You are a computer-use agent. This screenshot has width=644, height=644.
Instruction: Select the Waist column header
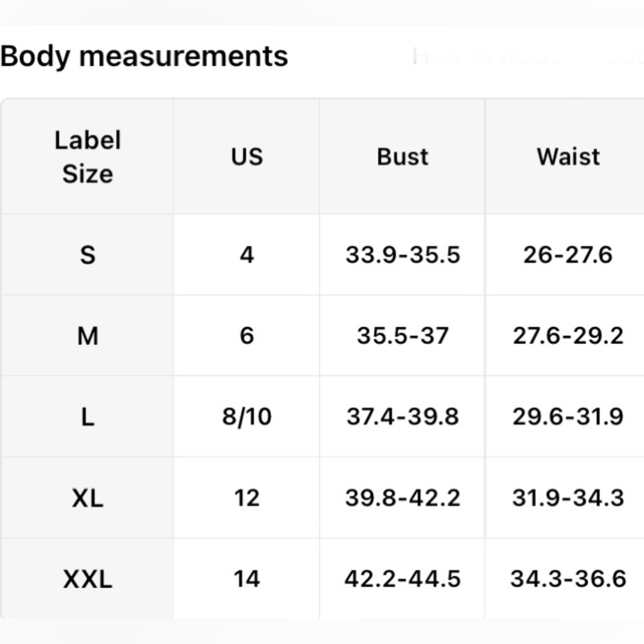tap(569, 157)
